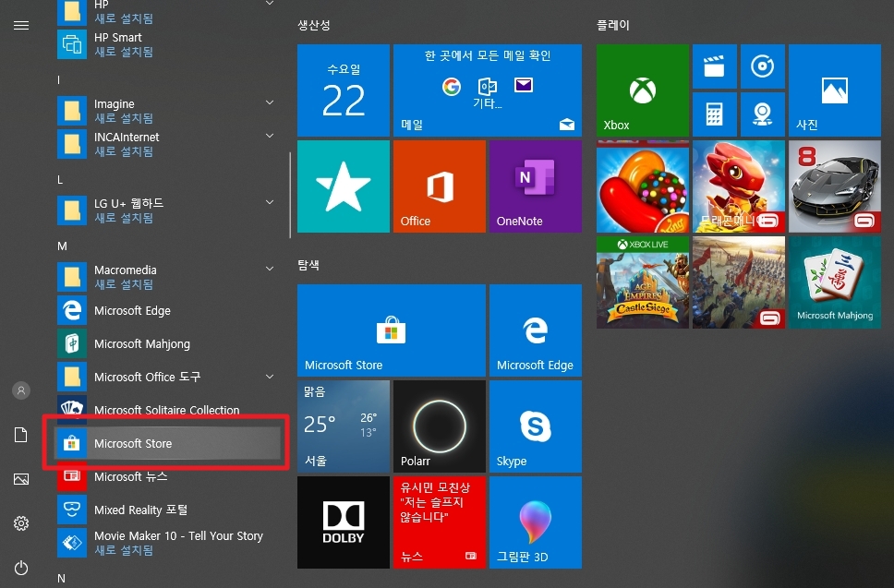Click the app list scrollbar
Viewport: 894px width, 588px height.
[290, 195]
